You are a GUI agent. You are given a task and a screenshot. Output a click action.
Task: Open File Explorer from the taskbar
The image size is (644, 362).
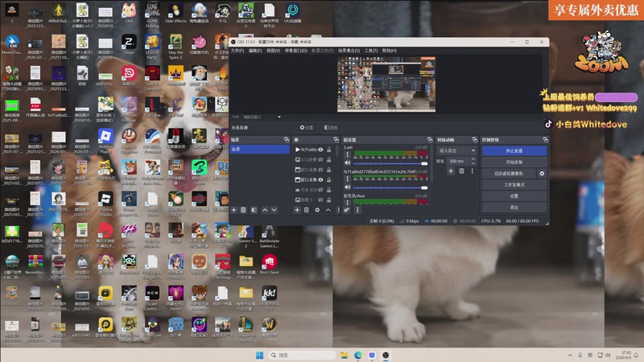345,355
